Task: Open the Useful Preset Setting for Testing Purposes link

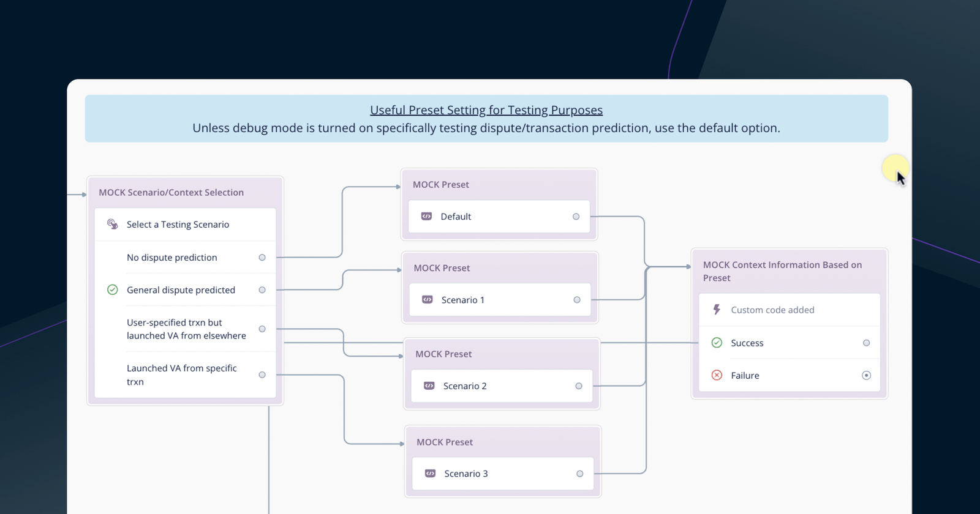Action: pos(486,110)
